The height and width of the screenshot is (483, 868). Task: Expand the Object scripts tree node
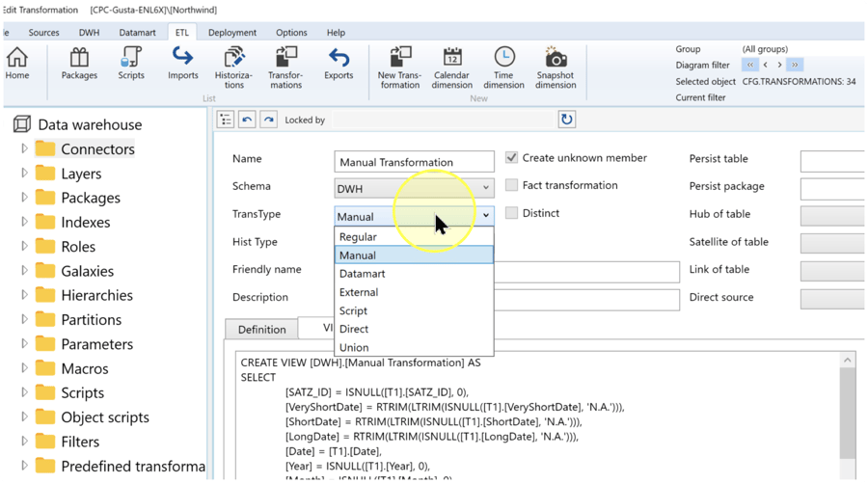point(24,417)
